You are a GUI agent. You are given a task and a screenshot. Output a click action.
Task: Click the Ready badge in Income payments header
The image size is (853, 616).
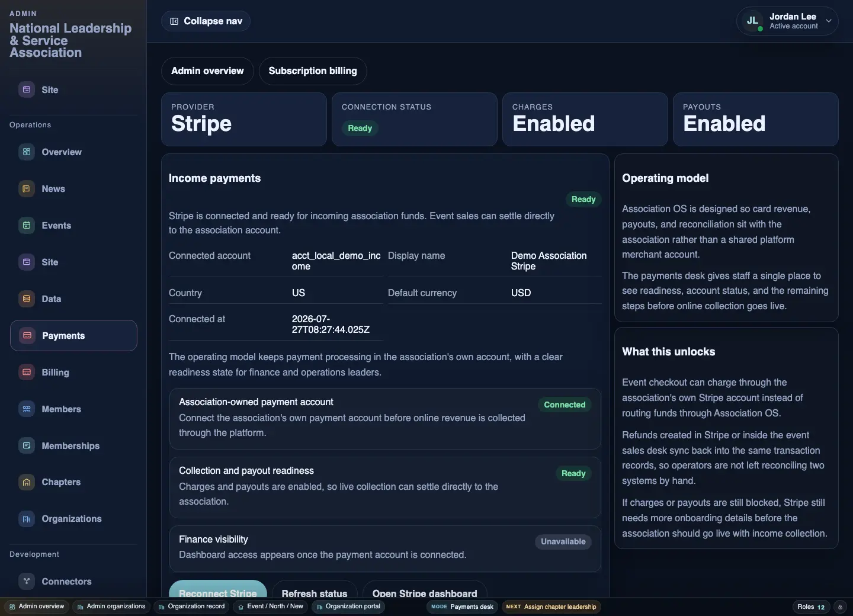[583, 200]
